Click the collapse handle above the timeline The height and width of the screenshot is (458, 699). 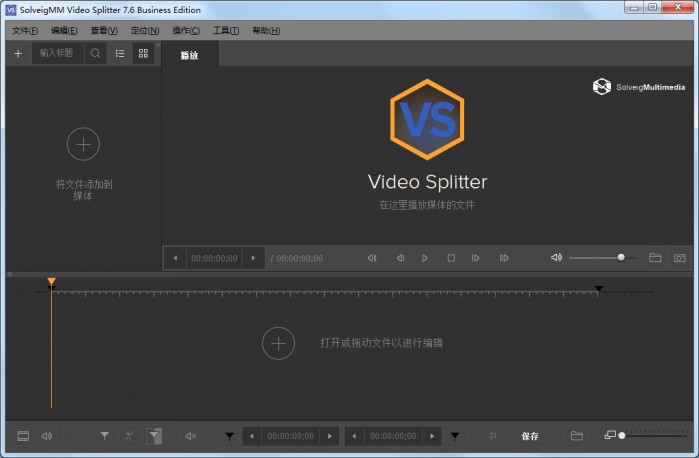pyautogui.click(x=10, y=274)
